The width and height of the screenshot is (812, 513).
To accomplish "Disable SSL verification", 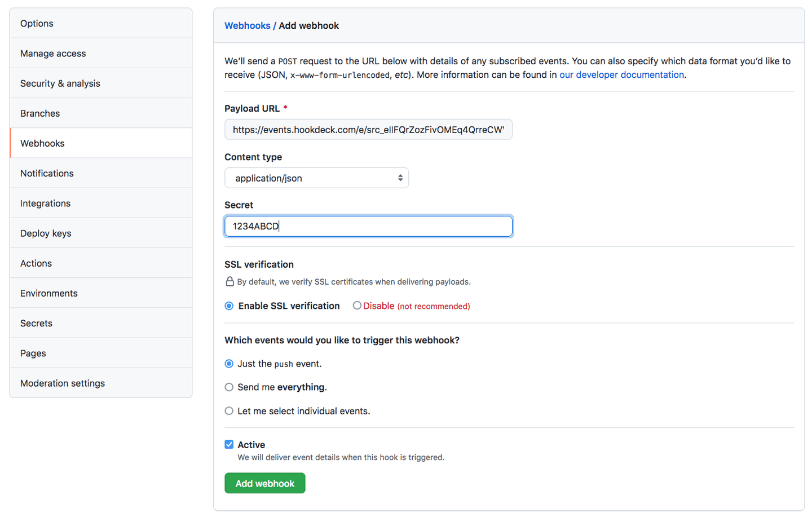I will 357,305.
